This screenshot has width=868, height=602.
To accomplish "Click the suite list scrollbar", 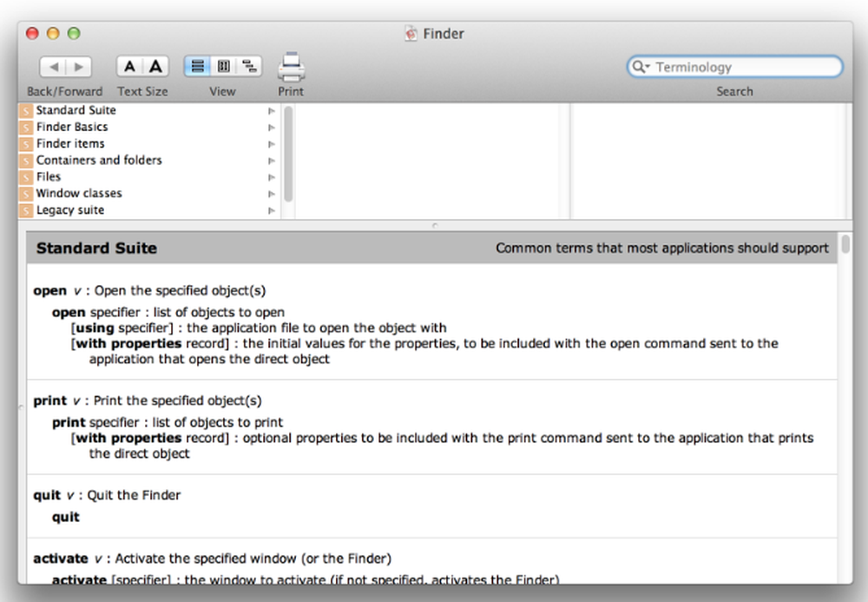I will [x=288, y=155].
